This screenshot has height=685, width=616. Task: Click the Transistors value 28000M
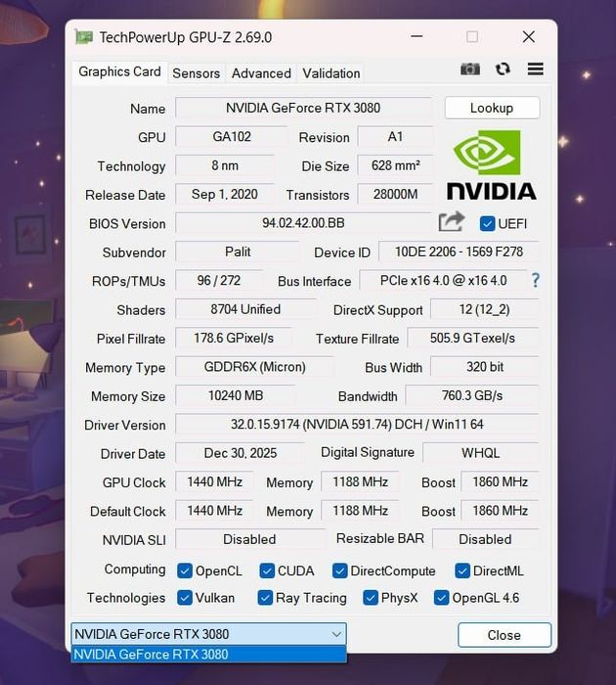[395, 195]
